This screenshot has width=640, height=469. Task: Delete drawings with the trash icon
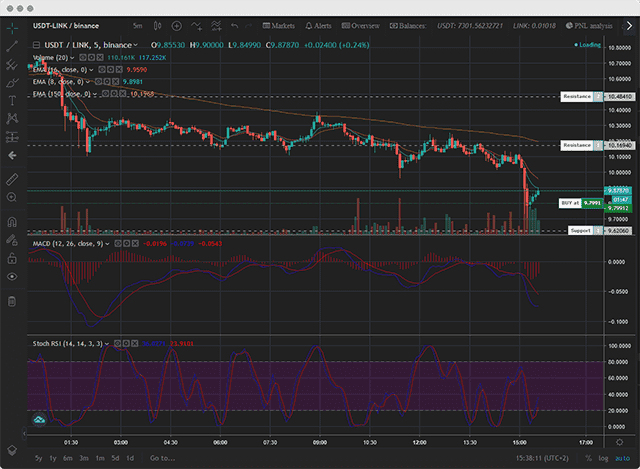(x=12, y=301)
